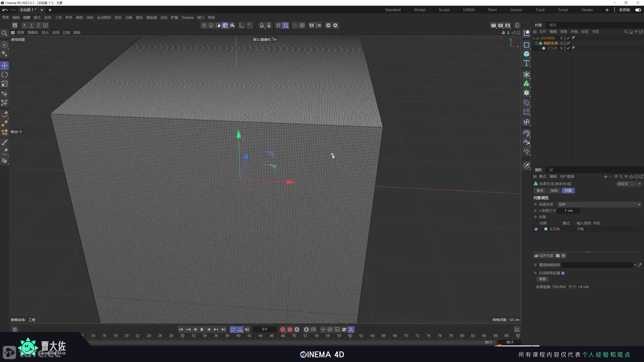Open the 体素类型 SDF dropdown
The image size is (644, 362).
click(599, 204)
